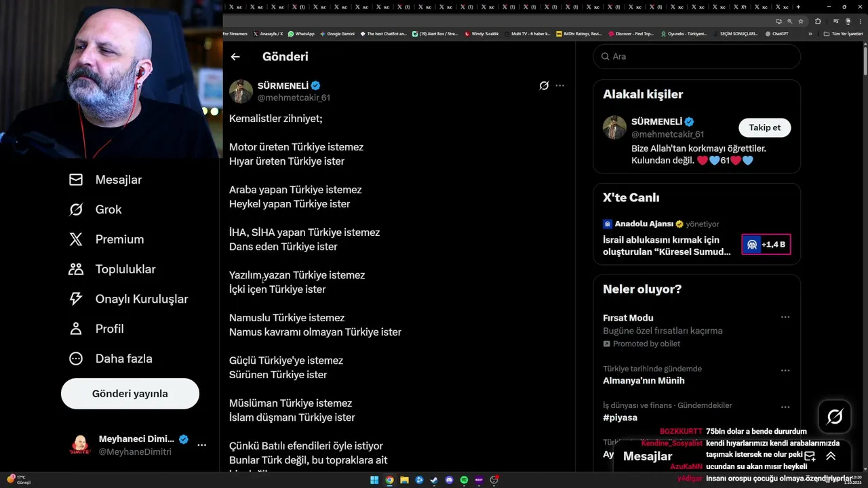Screen dimensions: 868x488
Task: Open the ChatGPT bookmark
Action: point(776,34)
